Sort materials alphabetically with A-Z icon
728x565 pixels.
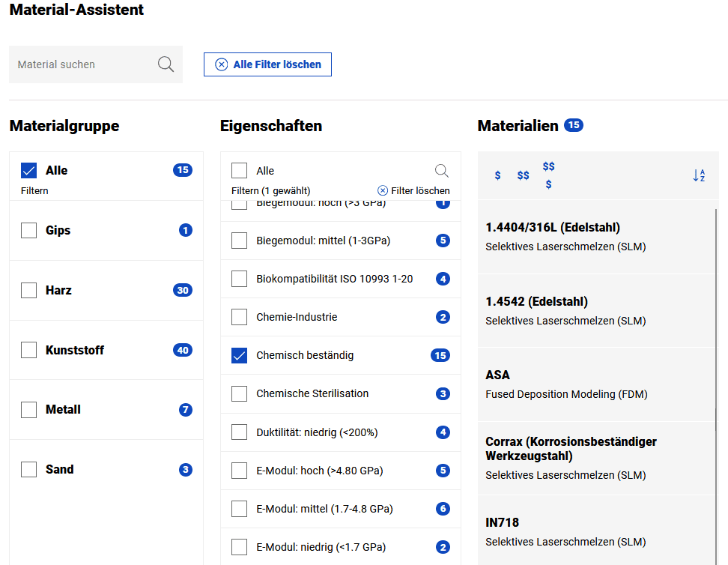tap(700, 175)
